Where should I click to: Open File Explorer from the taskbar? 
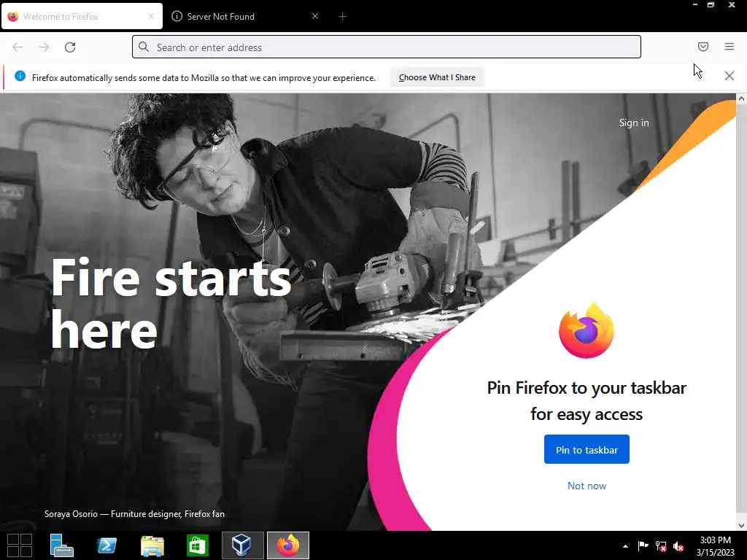click(152, 545)
